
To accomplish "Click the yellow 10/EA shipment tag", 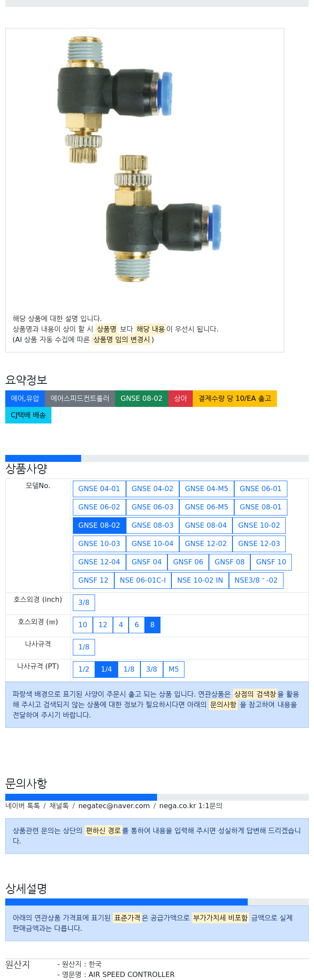I will tap(235, 399).
